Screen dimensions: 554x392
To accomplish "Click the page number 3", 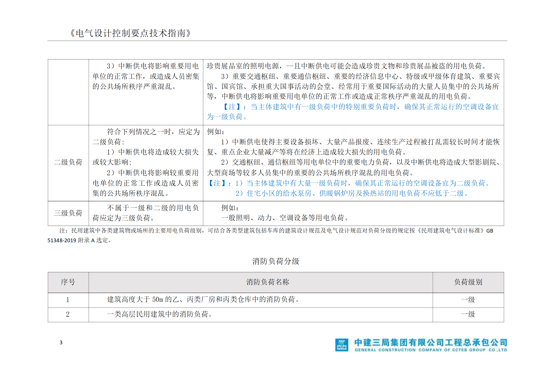I will (61, 342).
